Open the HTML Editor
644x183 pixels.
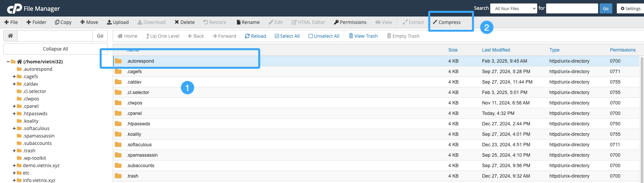[308, 22]
